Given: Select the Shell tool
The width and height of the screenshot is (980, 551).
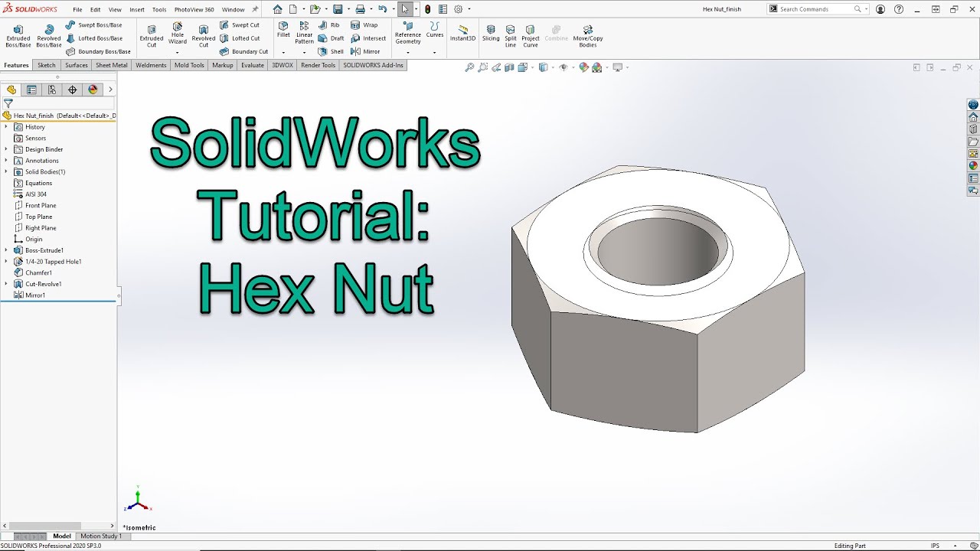Looking at the screenshot, I should [332, 51].
